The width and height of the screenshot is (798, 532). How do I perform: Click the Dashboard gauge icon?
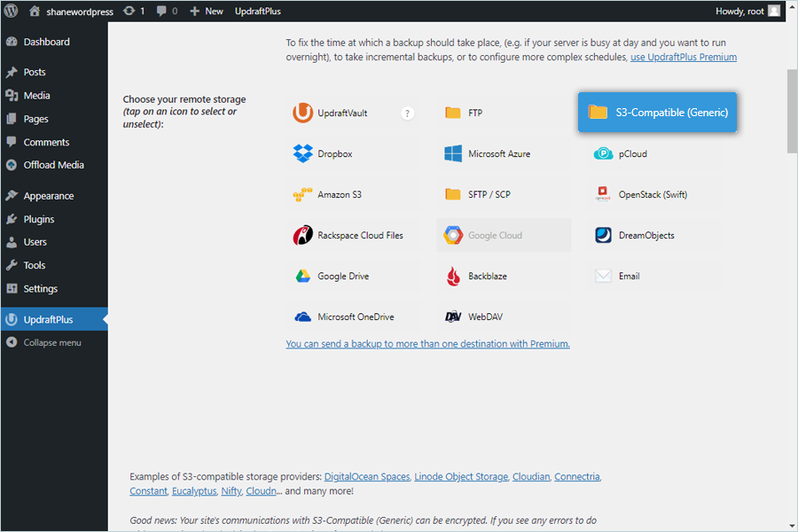(x=12, y=42)
